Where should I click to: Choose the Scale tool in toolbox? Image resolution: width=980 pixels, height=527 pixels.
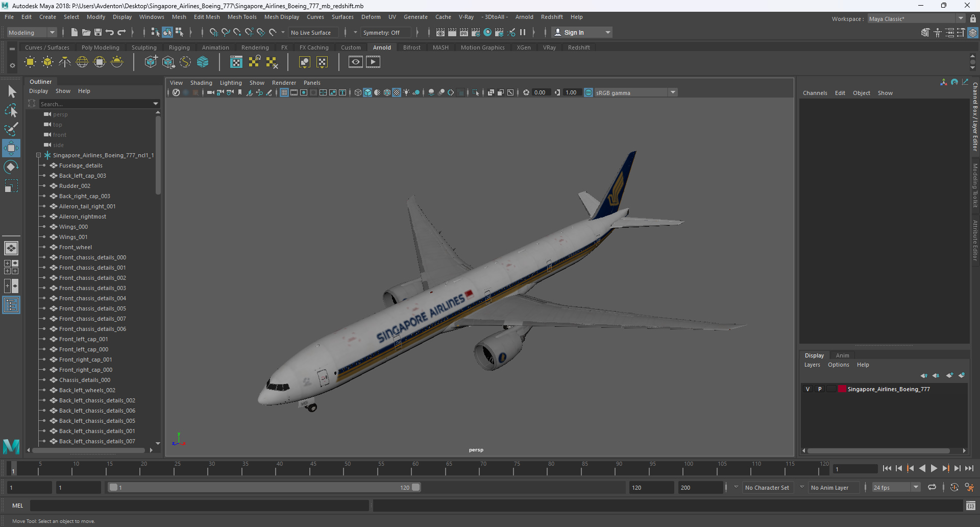tap(11, 185)
